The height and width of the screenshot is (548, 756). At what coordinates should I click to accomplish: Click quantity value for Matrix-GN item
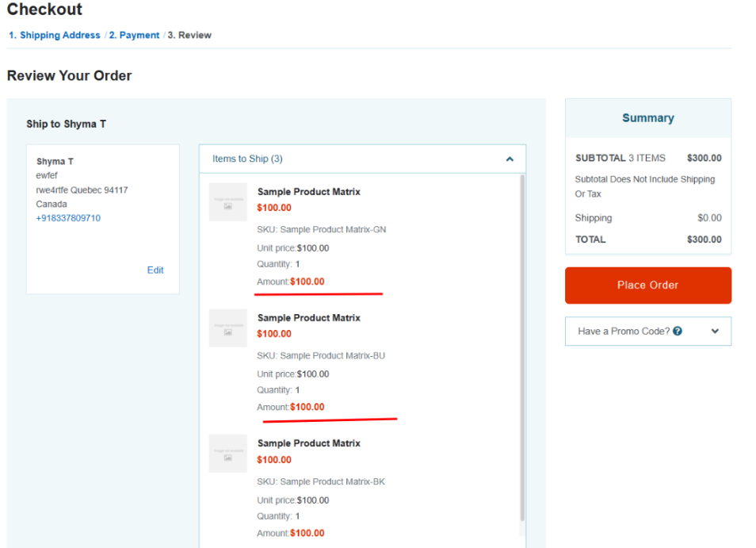[x=297, y=264]
